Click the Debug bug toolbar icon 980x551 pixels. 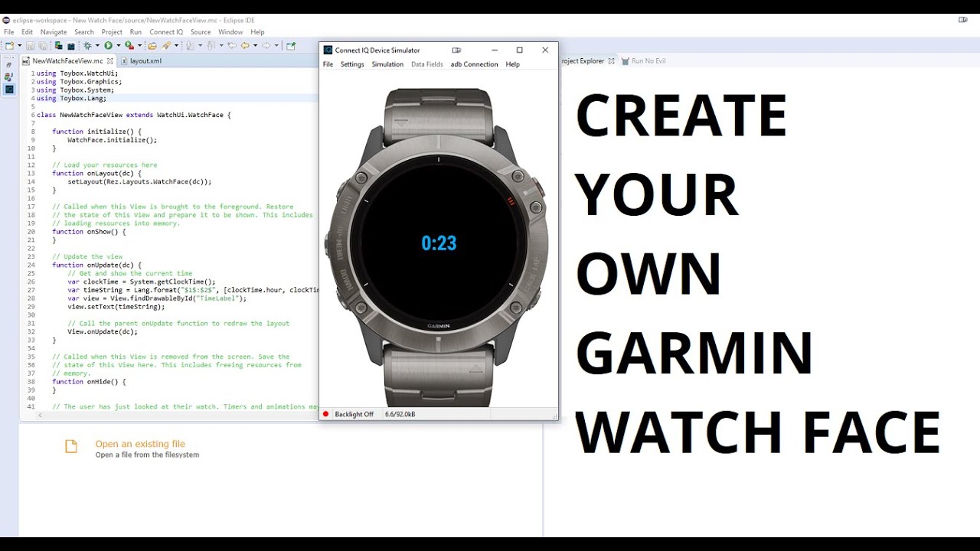pos(87,45)
